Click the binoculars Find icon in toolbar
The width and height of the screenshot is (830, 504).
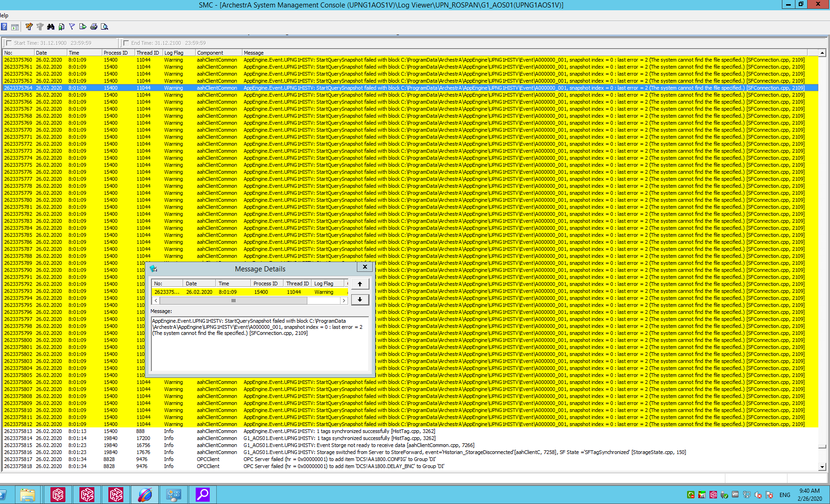point(50,27)
